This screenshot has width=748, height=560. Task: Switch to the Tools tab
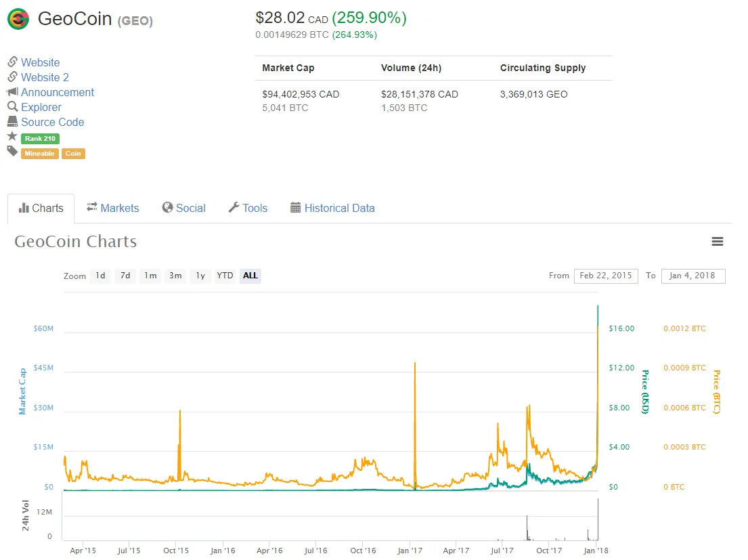click(x=248, y=209)
